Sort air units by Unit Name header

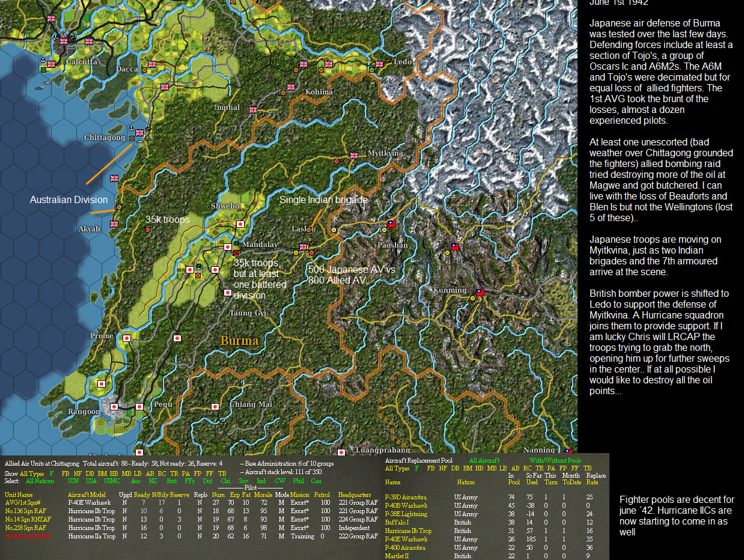18,494
